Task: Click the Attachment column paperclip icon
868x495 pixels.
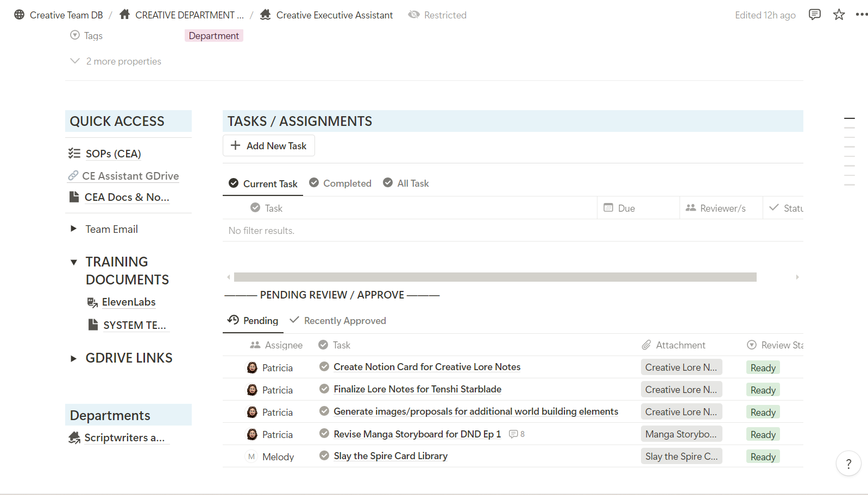Action: (x=646, y=345)
